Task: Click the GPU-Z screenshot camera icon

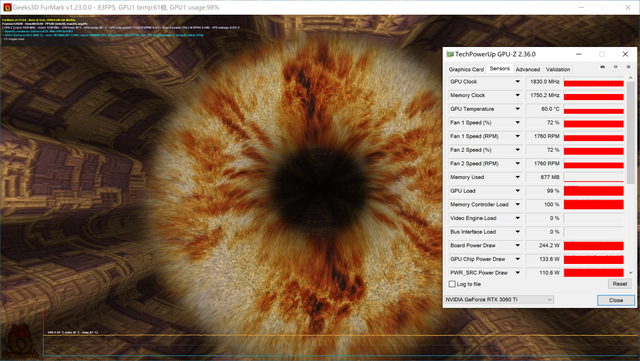Action: coord(602,67)
